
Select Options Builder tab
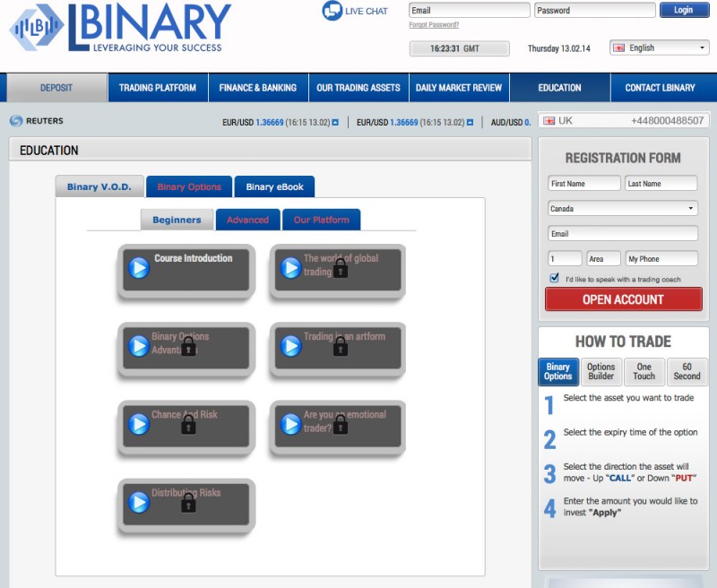click(600, 371)
